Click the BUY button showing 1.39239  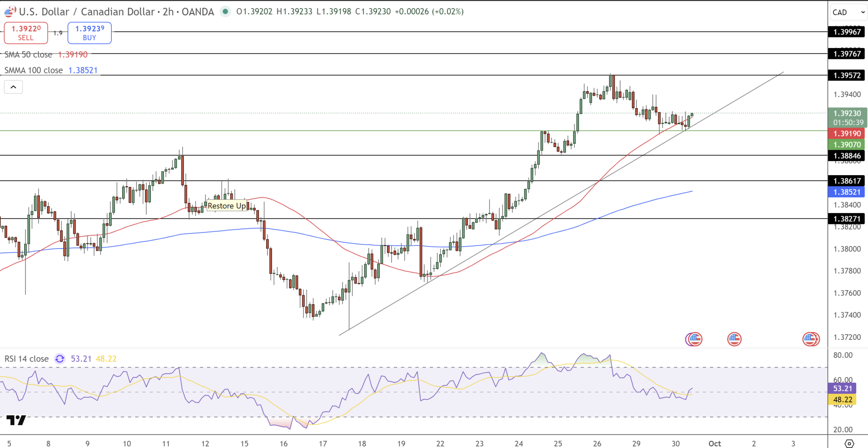click(x=89, y=33)
